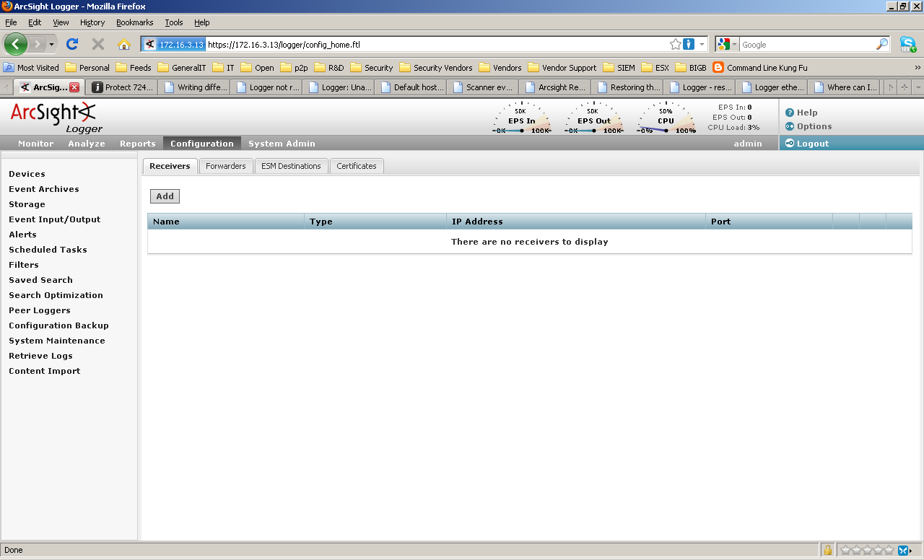924x560 pixels.
Task: Click the star rating in status bar
Action: click(x=867, y=550)
